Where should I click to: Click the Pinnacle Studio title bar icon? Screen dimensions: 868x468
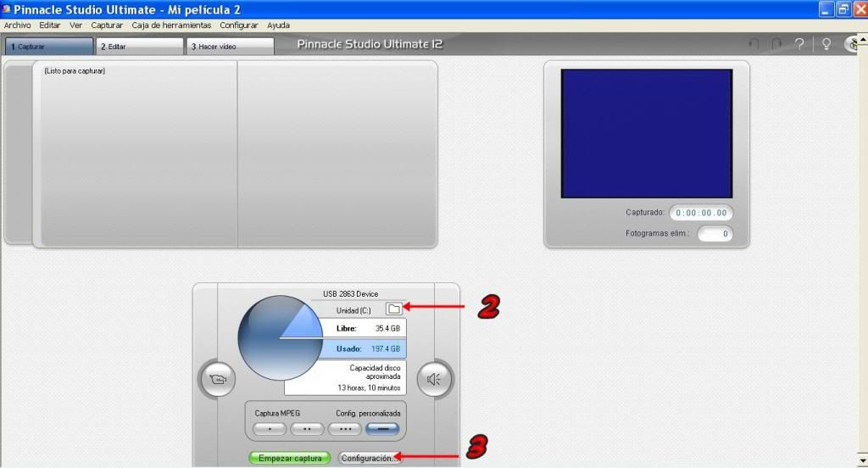[x=7, y=9]
